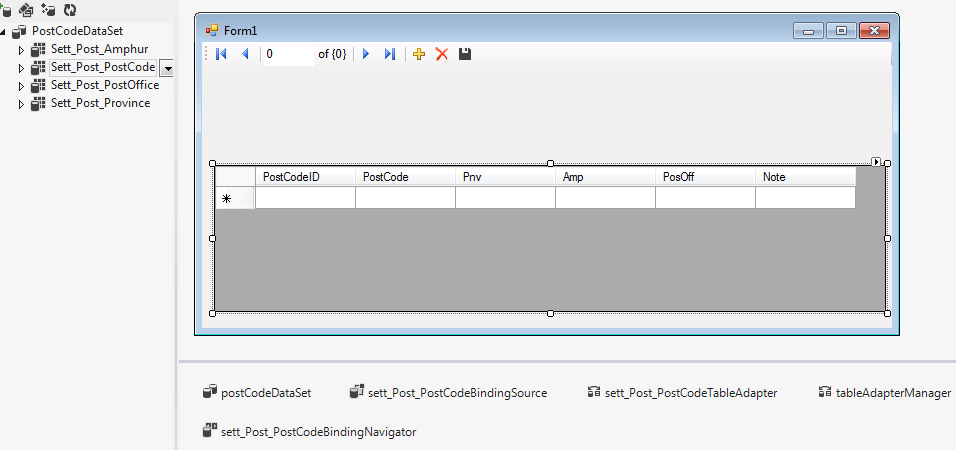
Task: Select Sett_Post_Amphur in the tree
Action: pyautogui.click(x=99, y=49)
